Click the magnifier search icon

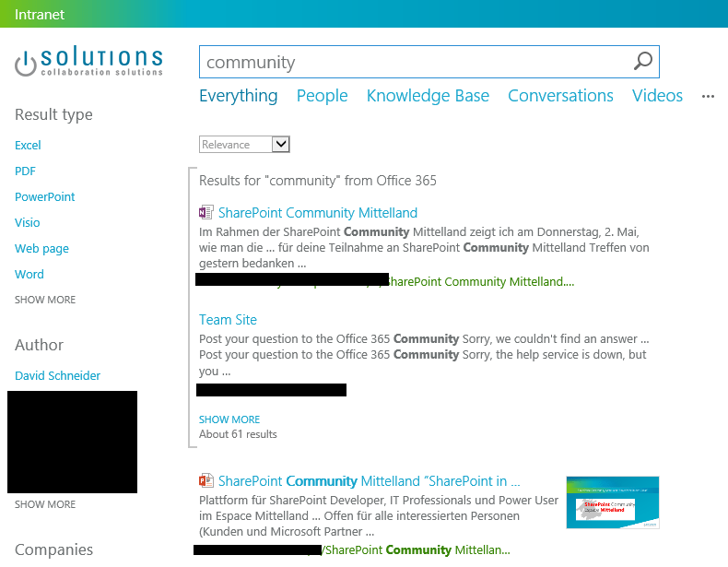coord(643,62)
